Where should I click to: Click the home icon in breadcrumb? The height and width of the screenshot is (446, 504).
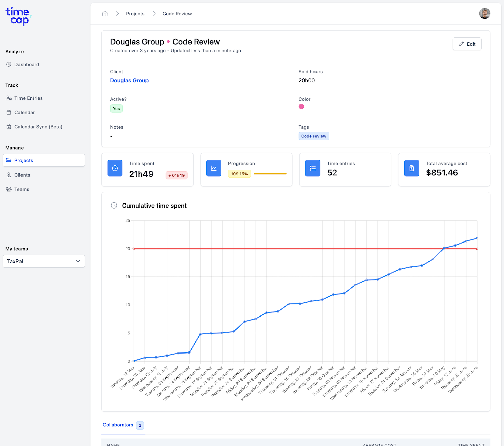click(x=105, y=14)
